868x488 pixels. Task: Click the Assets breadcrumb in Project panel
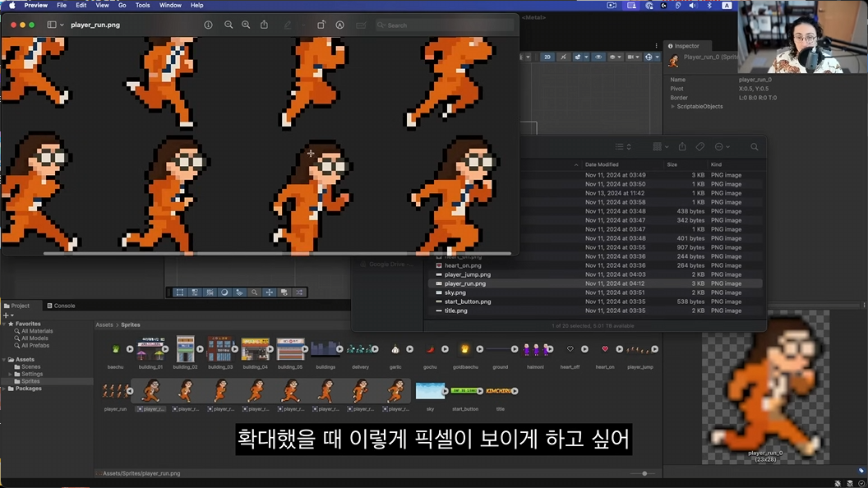(x=104, y=325)
